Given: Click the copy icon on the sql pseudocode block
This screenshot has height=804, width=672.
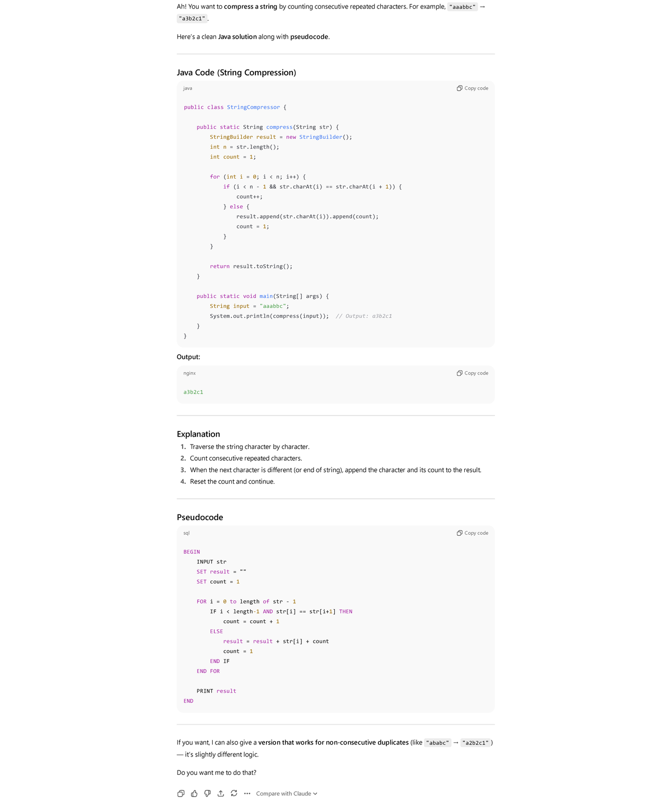Looking at the screenshot, I should pyautogui.click(x=460, y=533).
